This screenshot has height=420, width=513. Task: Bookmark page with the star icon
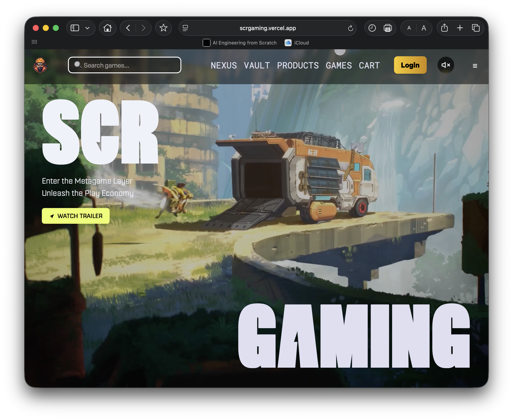click(163, 28)
